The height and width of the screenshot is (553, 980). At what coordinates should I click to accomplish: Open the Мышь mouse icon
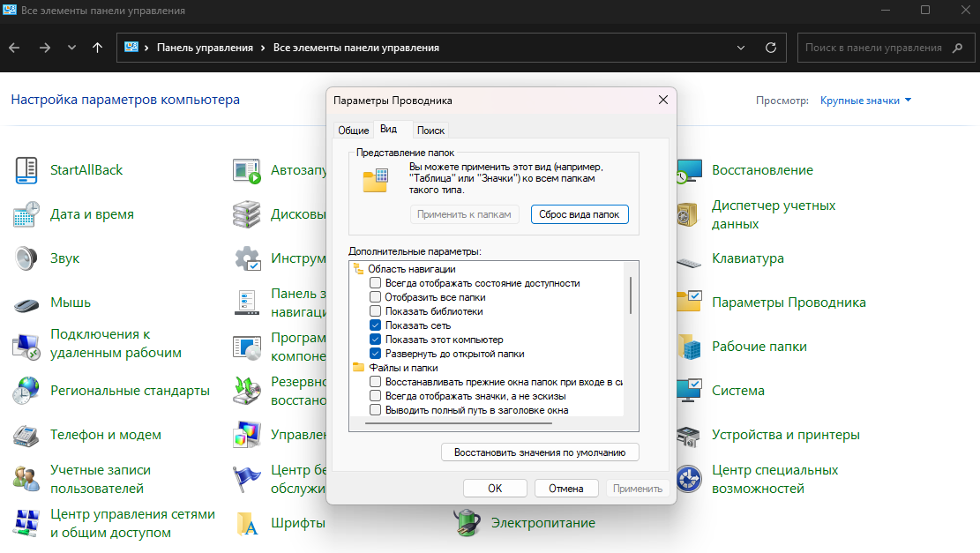(26, 305)
